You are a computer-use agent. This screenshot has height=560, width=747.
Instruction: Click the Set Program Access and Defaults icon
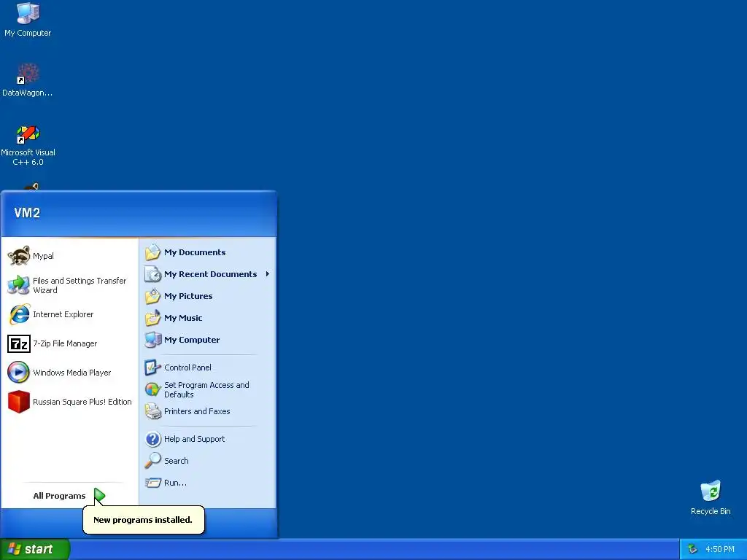pyautogui.click(x=153, y=389)
